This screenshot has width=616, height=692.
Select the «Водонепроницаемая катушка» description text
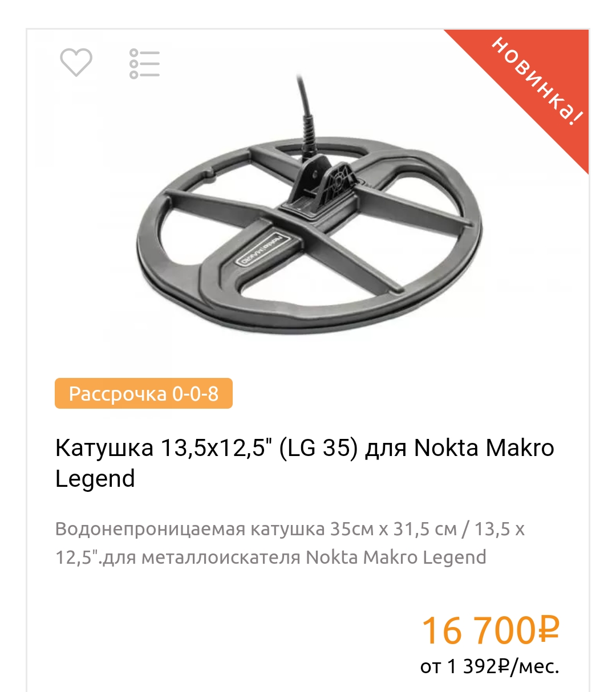point(190,529)
